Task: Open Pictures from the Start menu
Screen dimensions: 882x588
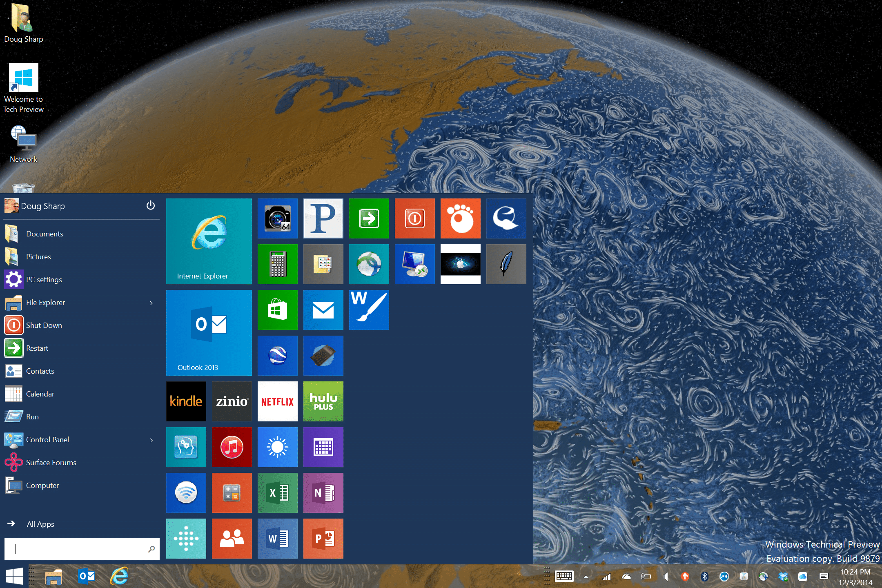Action: (x=82, y=257)
